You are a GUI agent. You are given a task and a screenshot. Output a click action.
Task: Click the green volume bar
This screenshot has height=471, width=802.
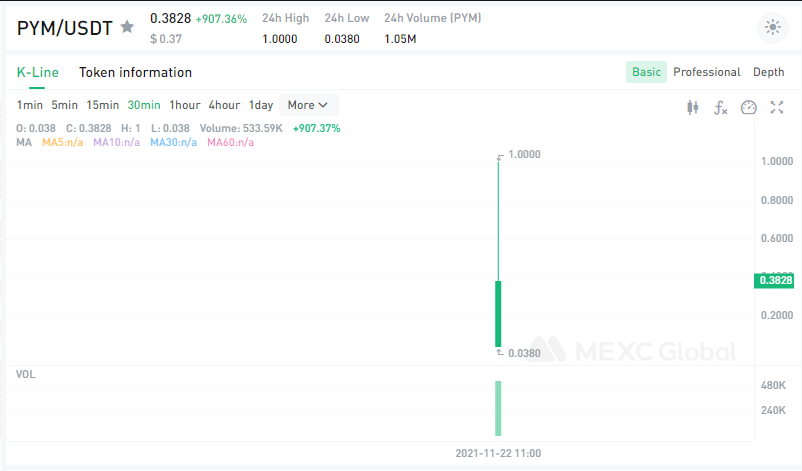[498, 408]
